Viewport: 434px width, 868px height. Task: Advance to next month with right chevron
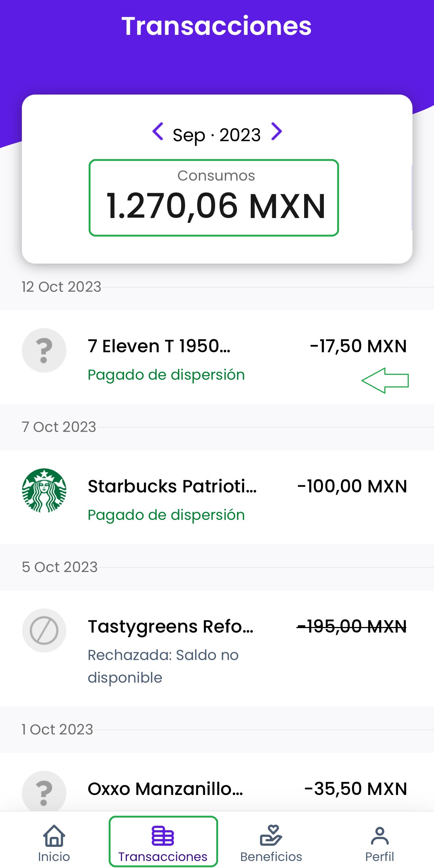click(276, 132)
